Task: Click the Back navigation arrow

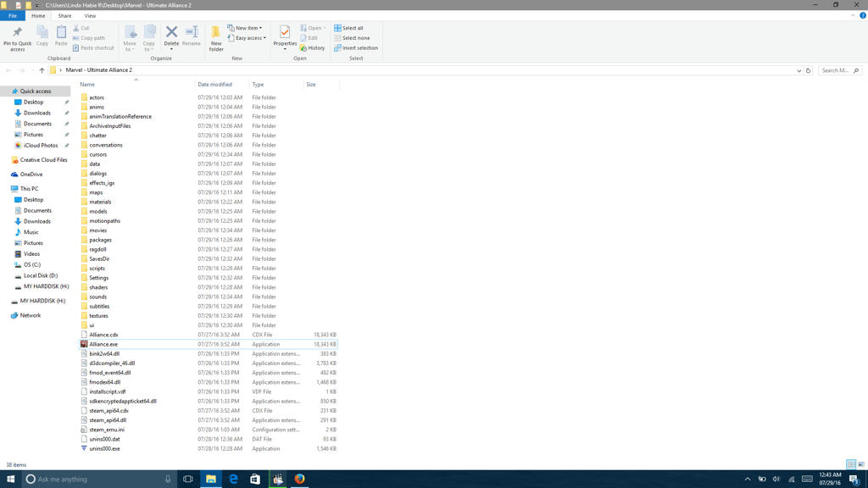Action: [x=8, y=70]
